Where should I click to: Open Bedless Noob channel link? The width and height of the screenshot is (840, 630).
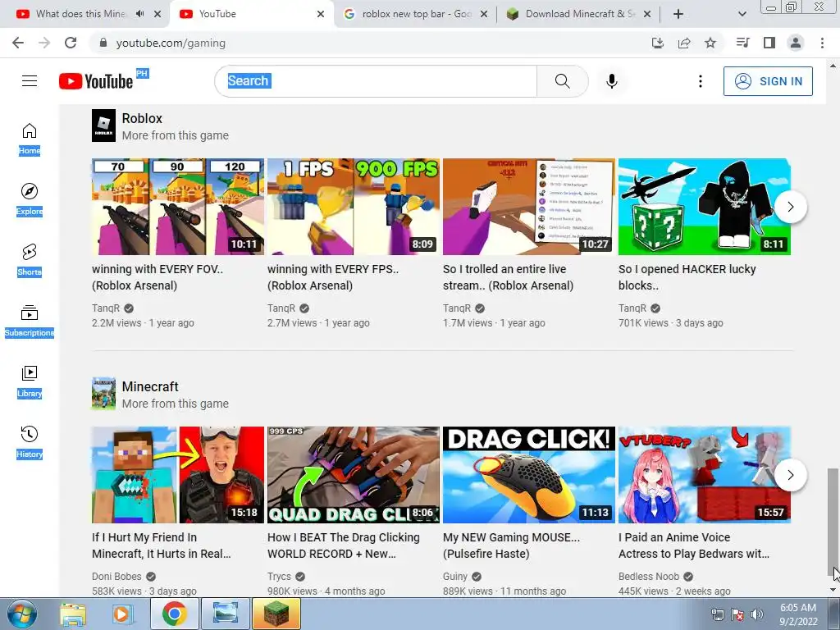pyautogui.click(x=649, y=577)
